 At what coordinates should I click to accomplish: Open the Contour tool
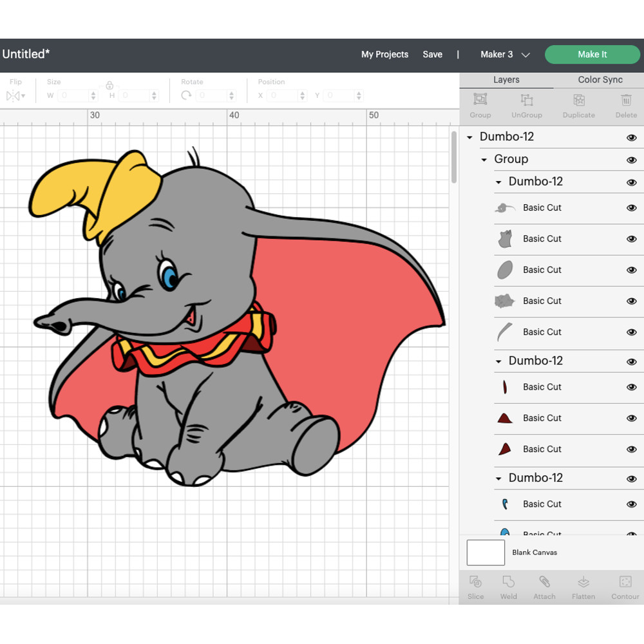coord(624,587)
